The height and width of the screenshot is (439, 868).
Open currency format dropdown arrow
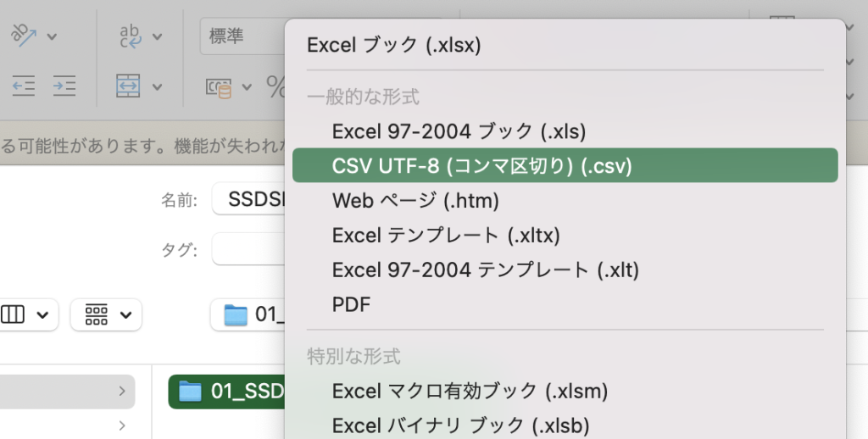pyautogui.click(x=247, y=87)
